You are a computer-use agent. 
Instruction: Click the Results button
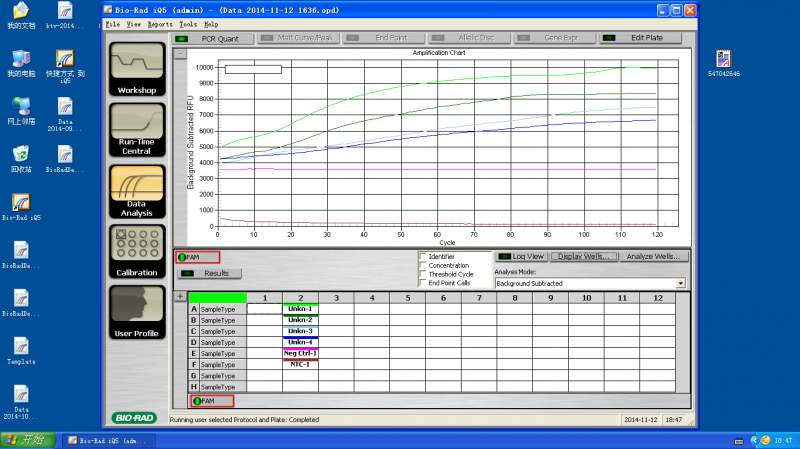click(x=210, y=273)
